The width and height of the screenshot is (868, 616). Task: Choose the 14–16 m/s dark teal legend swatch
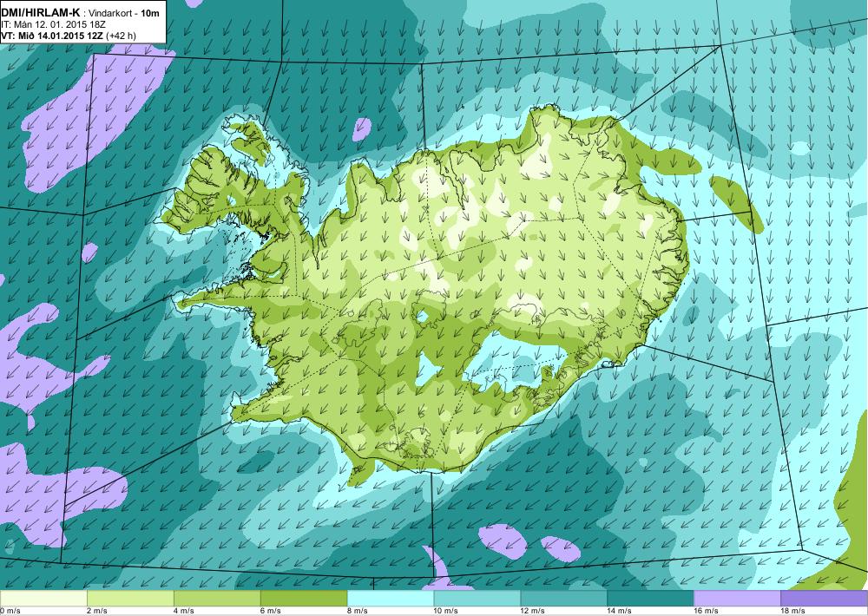650,599
